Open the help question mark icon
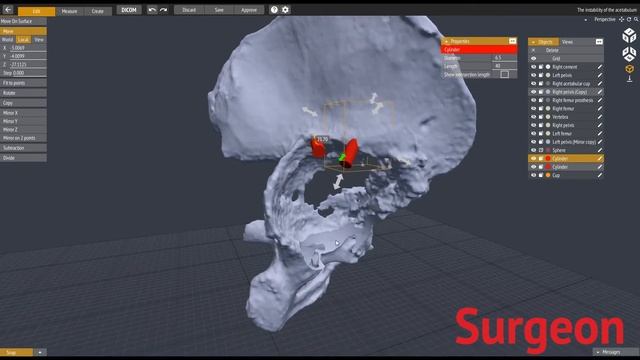Viewport: 640px width, 360px height. pyautogui.click(x=274, y=10)
